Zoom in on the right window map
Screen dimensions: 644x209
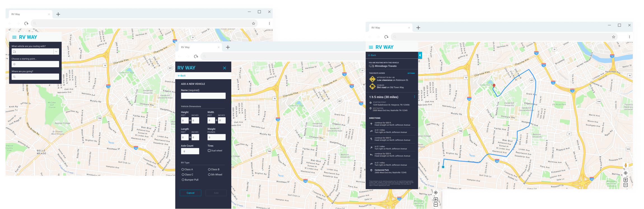(626, 180)
